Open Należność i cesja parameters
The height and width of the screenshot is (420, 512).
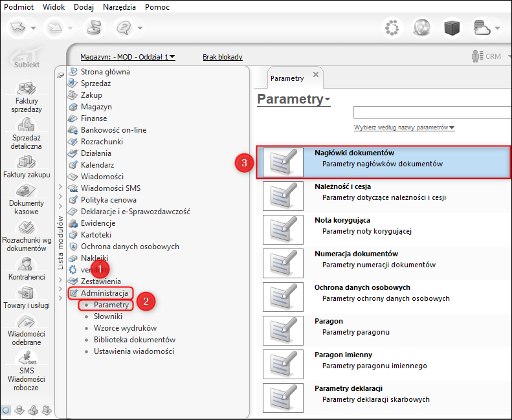(383, 196)
